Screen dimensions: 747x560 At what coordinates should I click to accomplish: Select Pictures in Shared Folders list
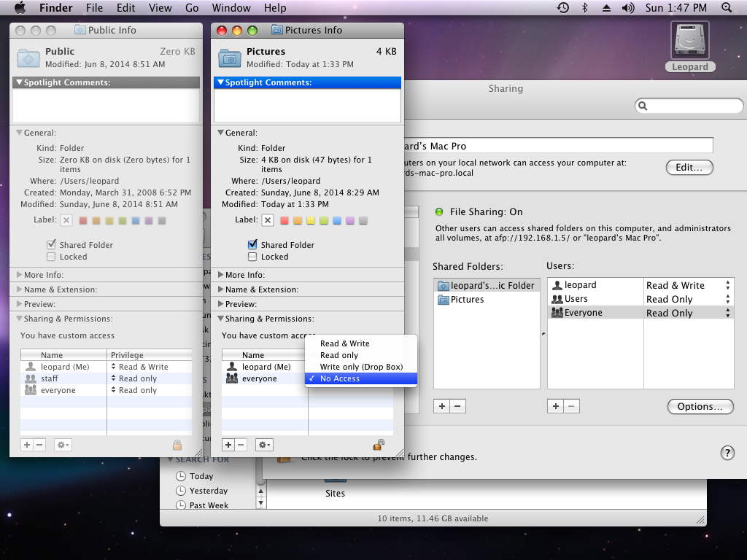coord(487,300)
